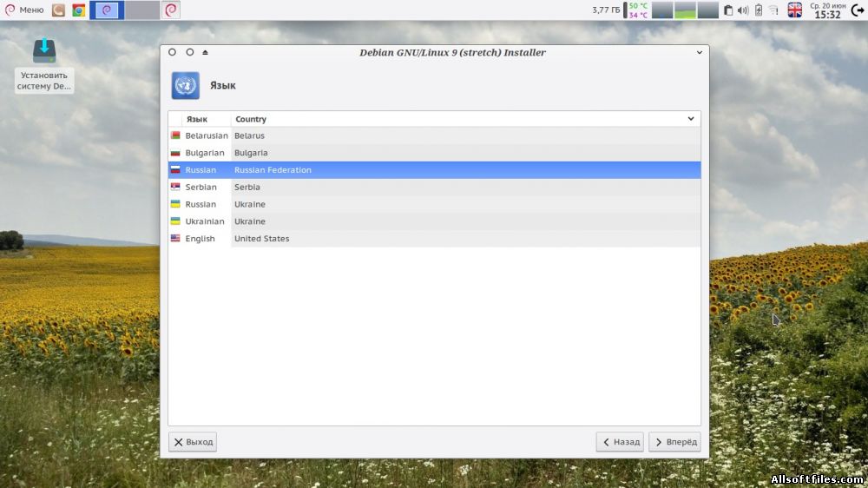Switch keyboard layout via the UK flag

[795, 10]
